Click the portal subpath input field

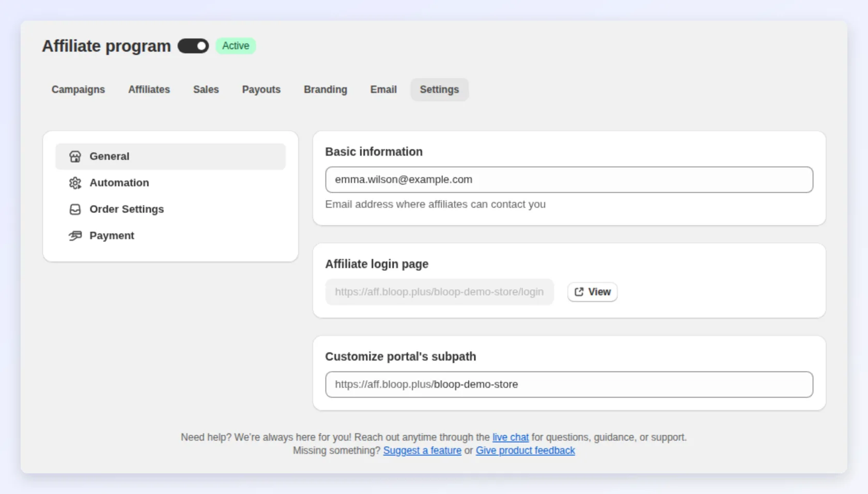[569, 384]
